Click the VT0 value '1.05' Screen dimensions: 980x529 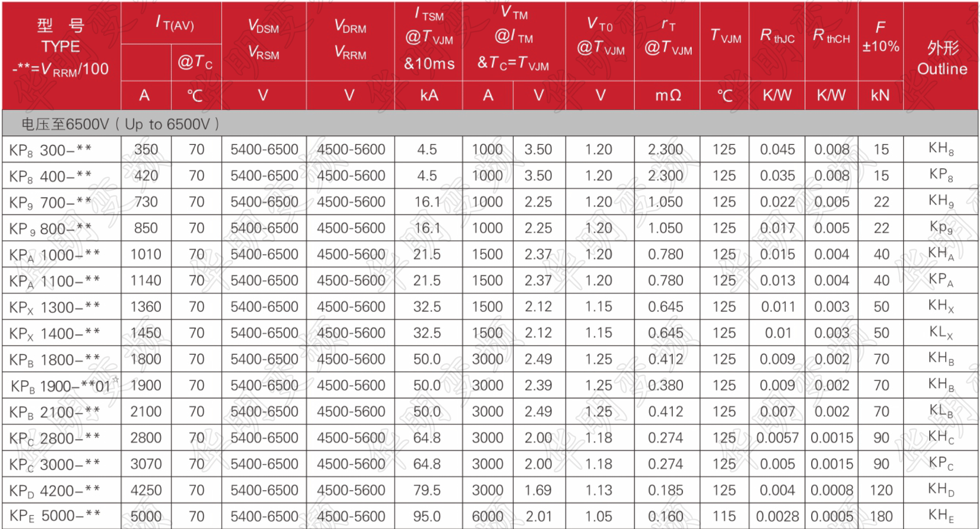coord(599,516)
